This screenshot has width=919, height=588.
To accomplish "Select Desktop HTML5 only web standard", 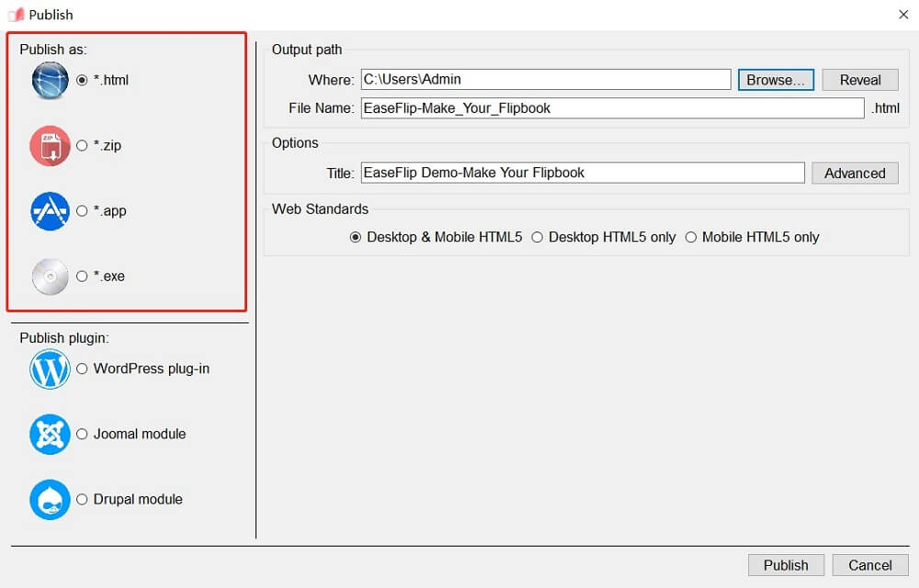I will click(538, 237).
